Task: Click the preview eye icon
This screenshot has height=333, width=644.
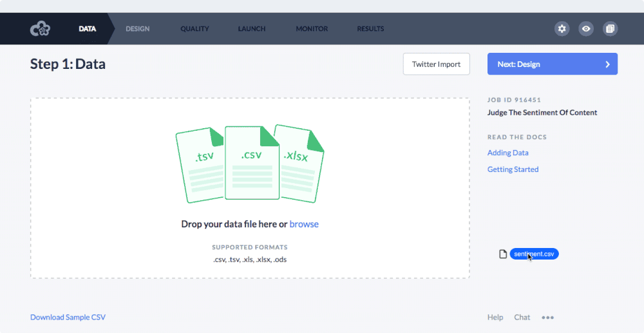Action: 586,29
